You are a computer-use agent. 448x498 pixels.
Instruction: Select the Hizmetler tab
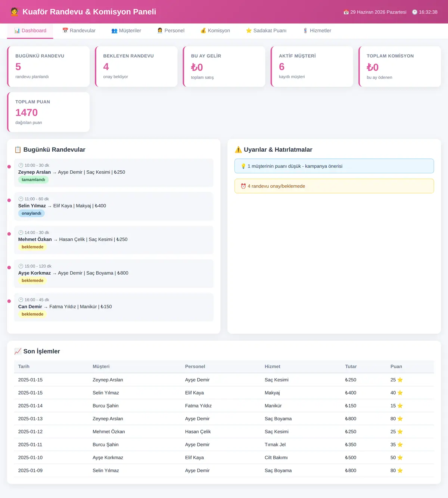(x=317, y=31)
